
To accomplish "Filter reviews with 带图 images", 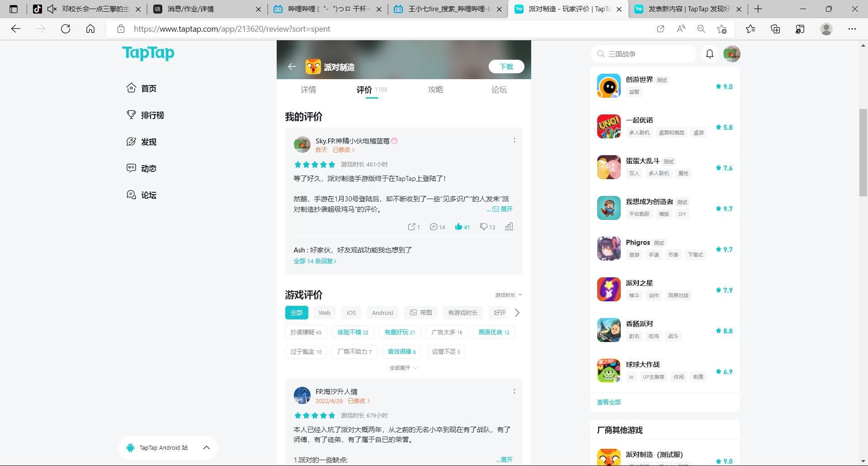I will point(421,313).
